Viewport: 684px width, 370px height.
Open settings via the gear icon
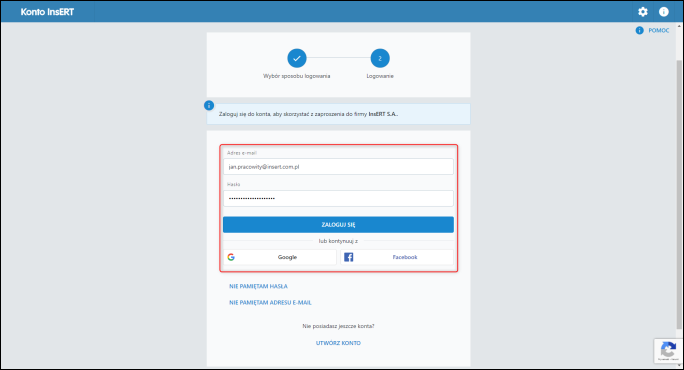[x=643, y=12]
